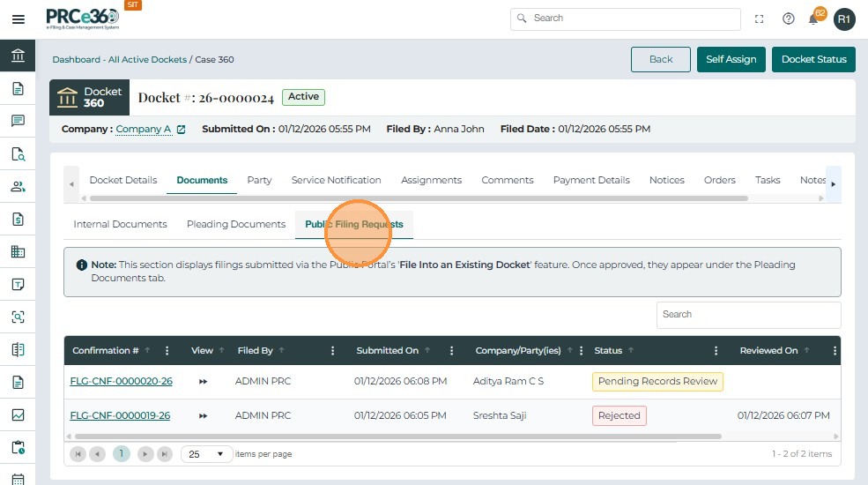Switch to the Pleading Documents tab
Viewport: 868px width, 485px height.
tap(236, 224)
